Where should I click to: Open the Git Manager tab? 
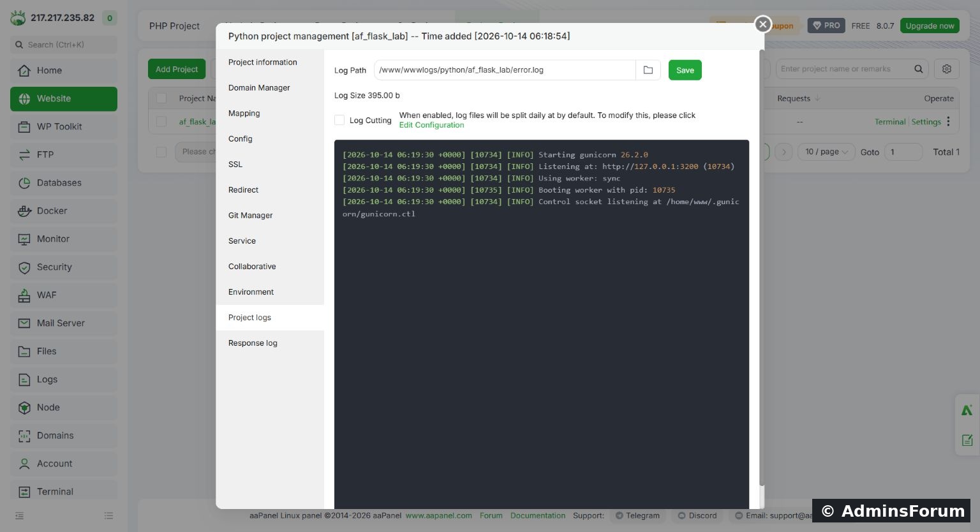(270, 216)
